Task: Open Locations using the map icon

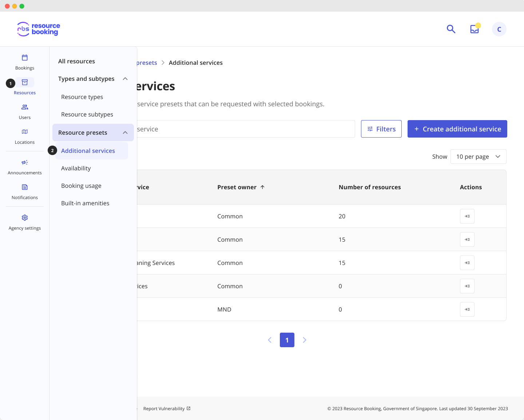Action: click(x=24, y=132)
